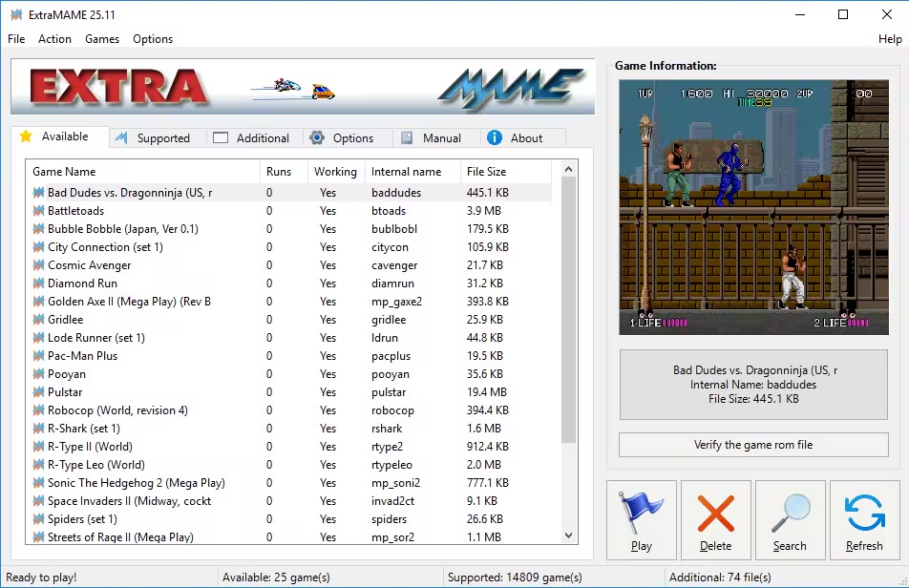Sort list by File Size column header

(486, 172)
